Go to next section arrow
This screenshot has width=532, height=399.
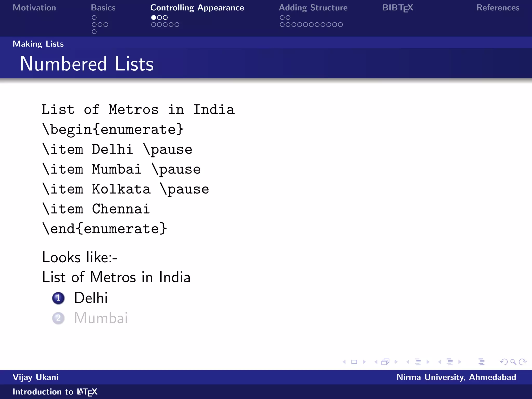(460, 362)
